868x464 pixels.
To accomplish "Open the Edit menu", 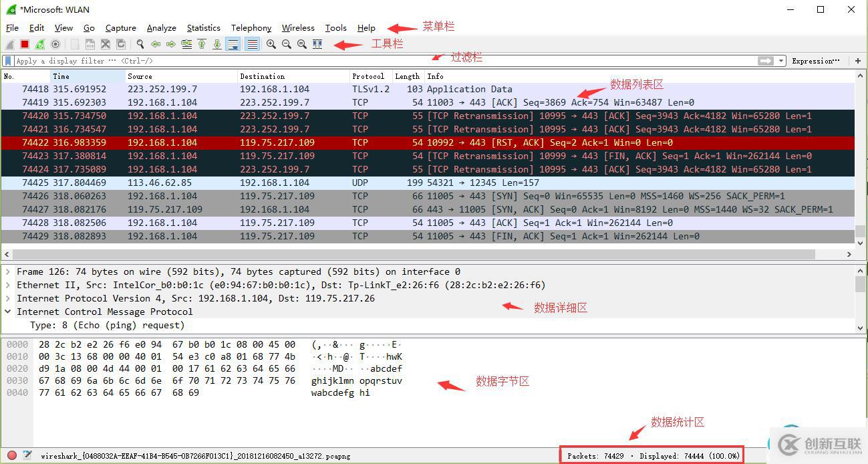I will [37, 28].
